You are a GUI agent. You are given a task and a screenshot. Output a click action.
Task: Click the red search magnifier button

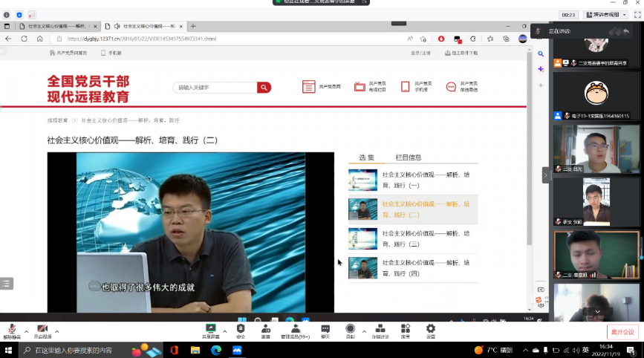[x=264, y=88]
